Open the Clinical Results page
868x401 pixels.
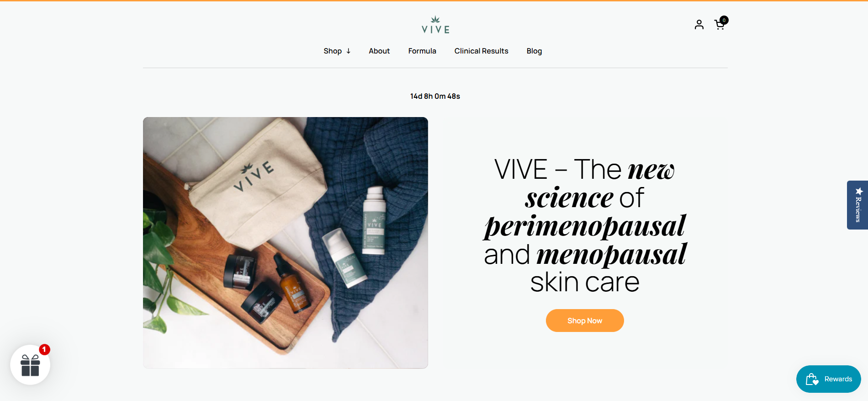tap(481, 51)
